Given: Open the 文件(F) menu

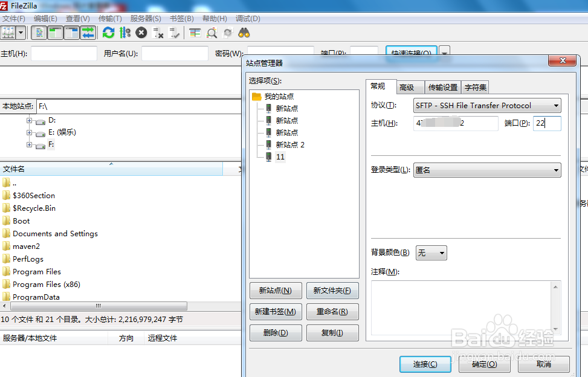Looking at the screenshot, I should pyautogui.click(x=14, y=19).
